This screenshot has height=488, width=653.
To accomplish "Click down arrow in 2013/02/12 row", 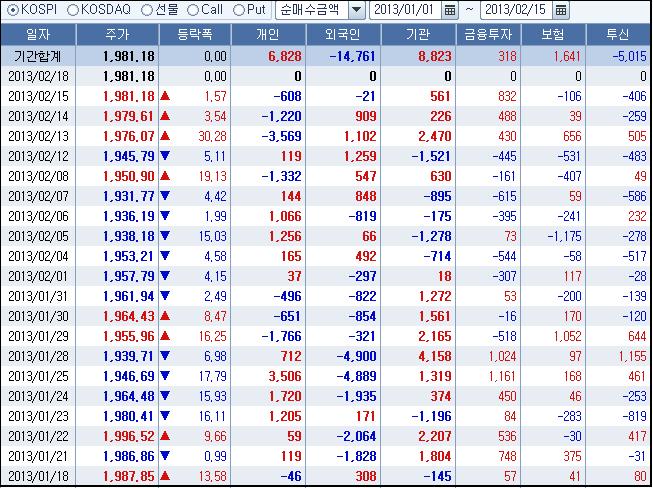I will pyautogui.click(x=165, y=156).
